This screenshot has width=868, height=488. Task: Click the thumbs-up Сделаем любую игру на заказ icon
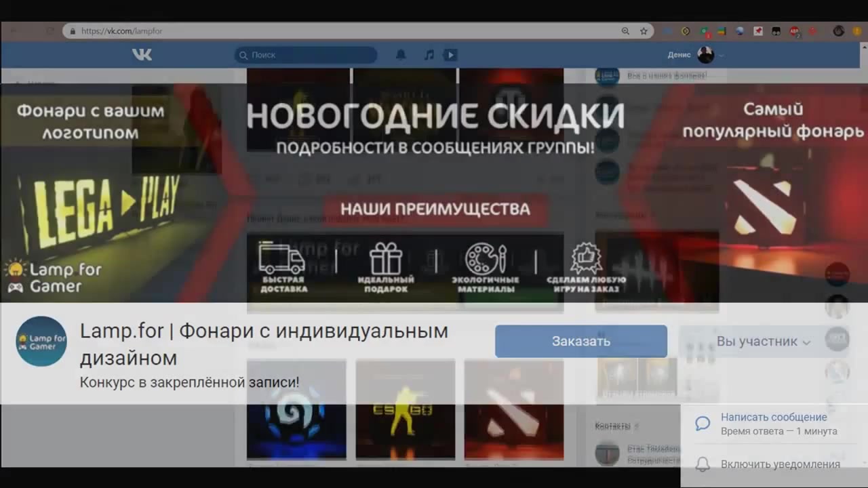tap(586, 258)
